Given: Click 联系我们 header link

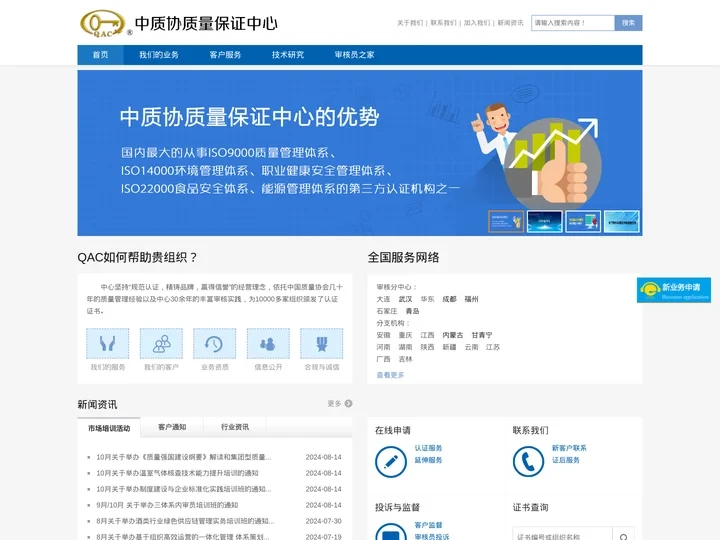Looking at the screenshot, I should 444,23.
